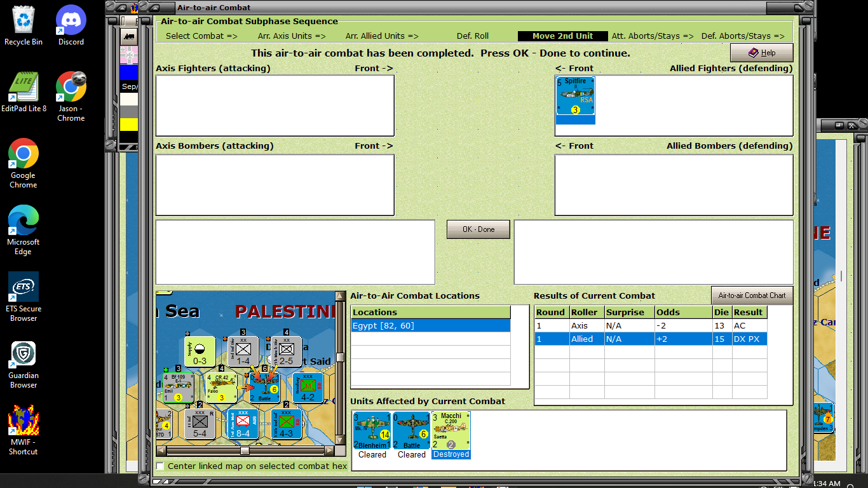Click the CR.42 Falco counter on map

pos(222,388)
